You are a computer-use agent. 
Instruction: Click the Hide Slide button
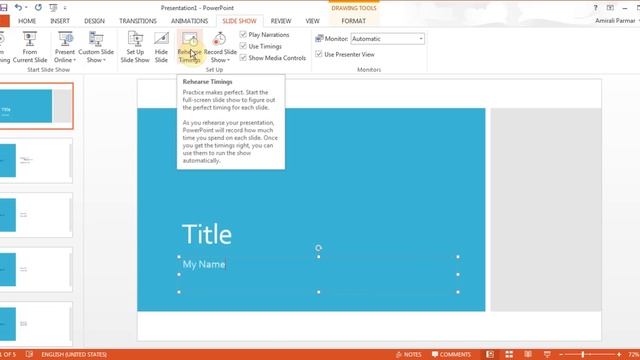point(161,47)
